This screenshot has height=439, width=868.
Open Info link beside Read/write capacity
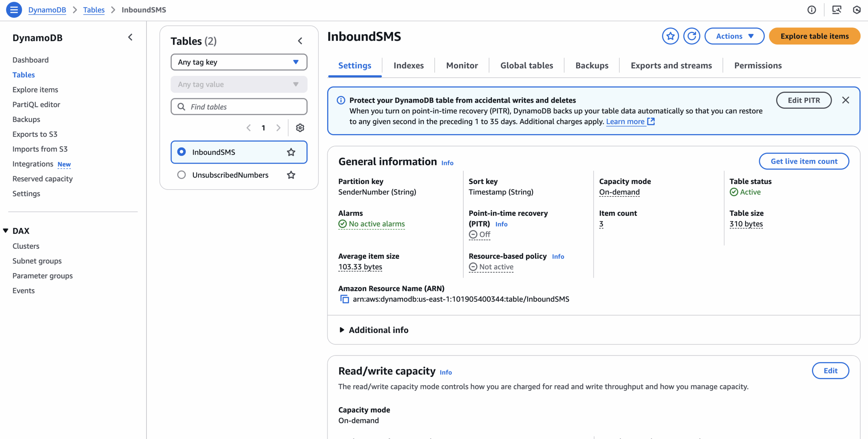[446, 372]
